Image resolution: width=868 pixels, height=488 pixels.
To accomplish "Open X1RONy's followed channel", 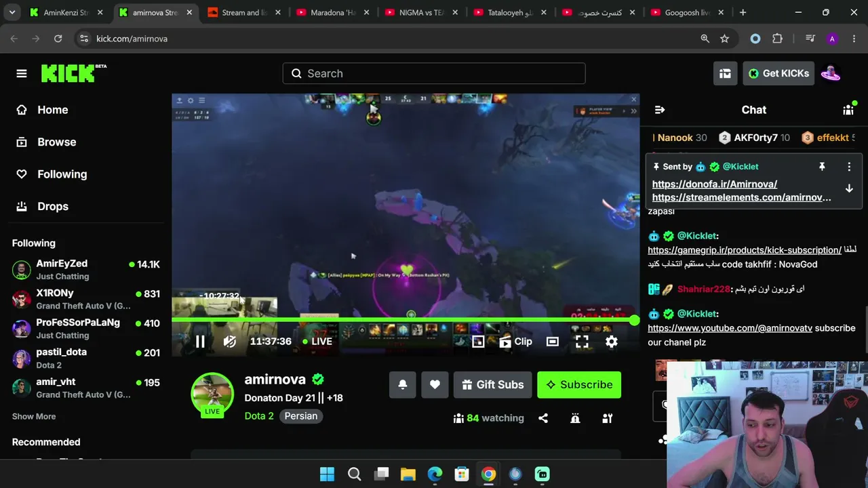I will 85,299.
